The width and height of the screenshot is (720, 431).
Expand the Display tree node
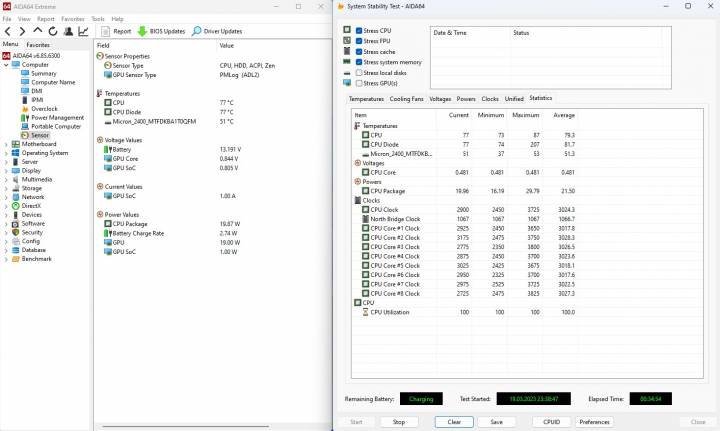click(x=6, y=171)
